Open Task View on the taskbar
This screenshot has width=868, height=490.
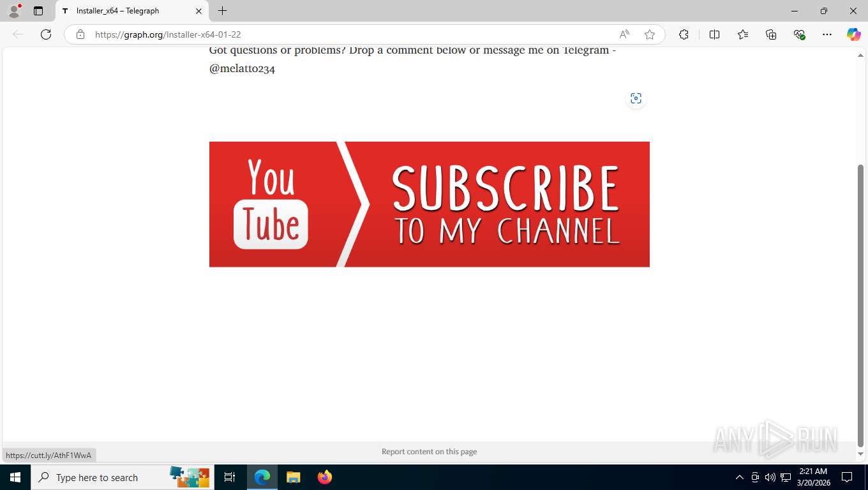230,477
